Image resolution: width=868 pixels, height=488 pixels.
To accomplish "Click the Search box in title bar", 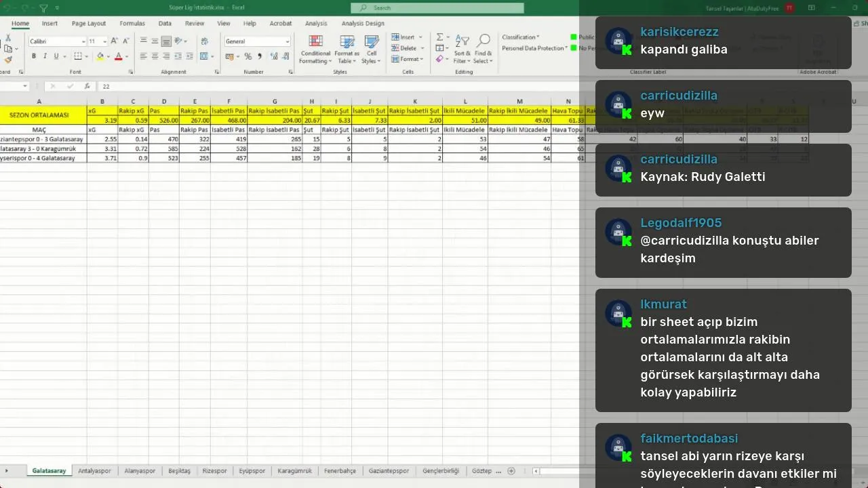I will click(437, 8).
